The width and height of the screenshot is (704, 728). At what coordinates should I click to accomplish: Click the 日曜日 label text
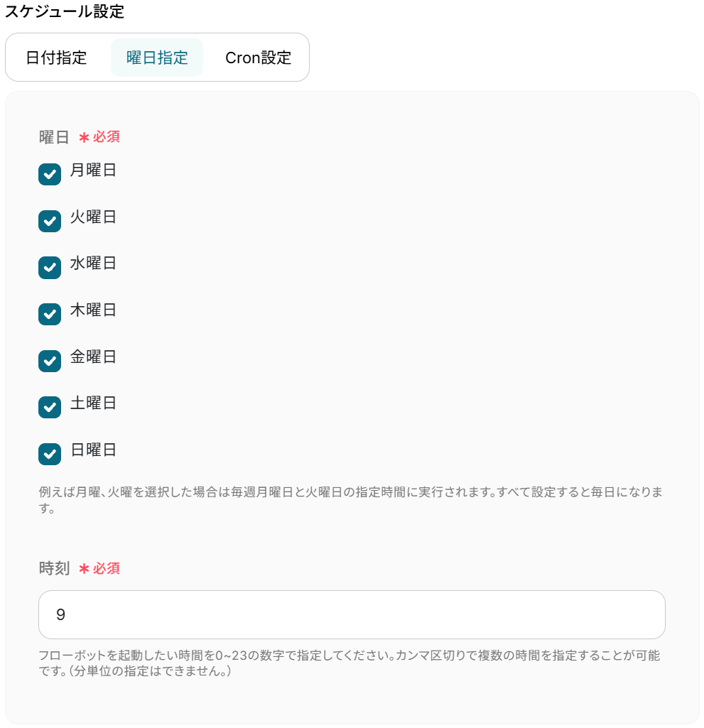(x=93, y=450)
